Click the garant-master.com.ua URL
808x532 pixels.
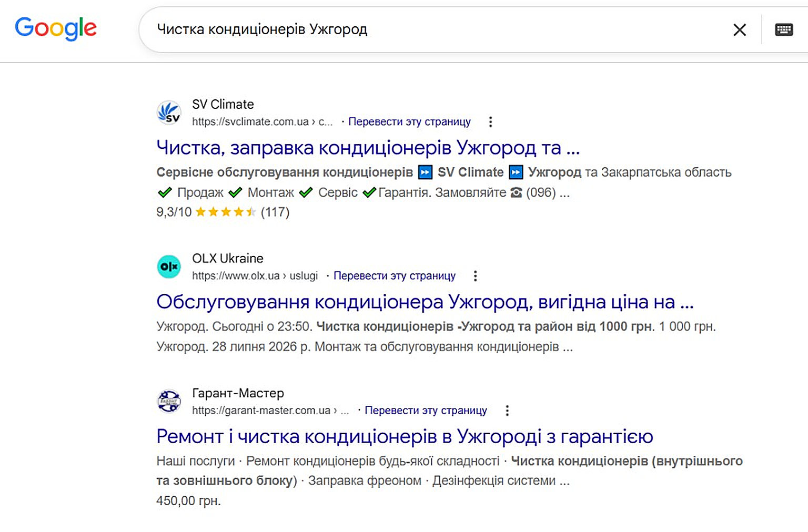pyautogui.click(x=270, y=411)
